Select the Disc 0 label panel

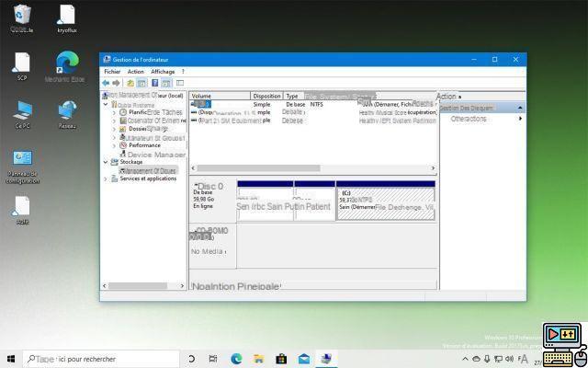click(212, 201)
